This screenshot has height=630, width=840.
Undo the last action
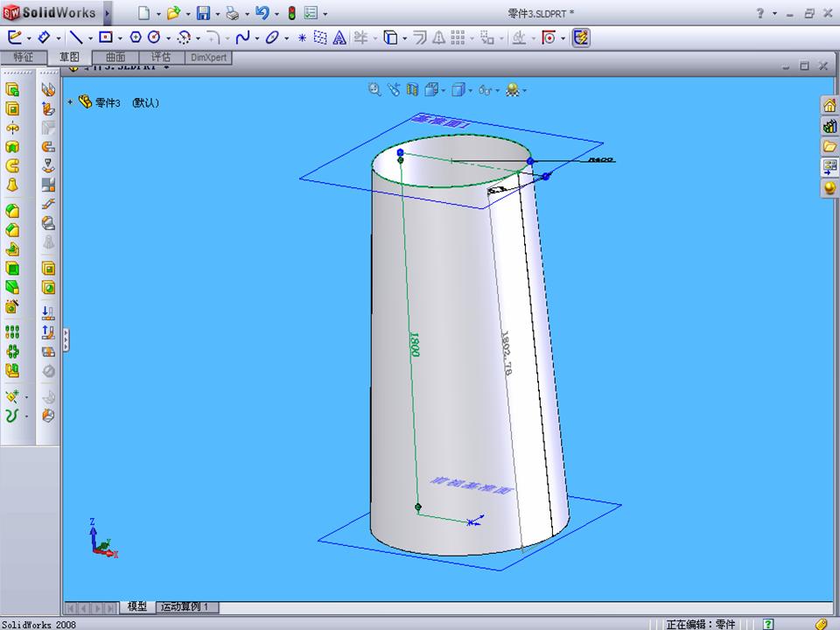click(x=262, y=13)
